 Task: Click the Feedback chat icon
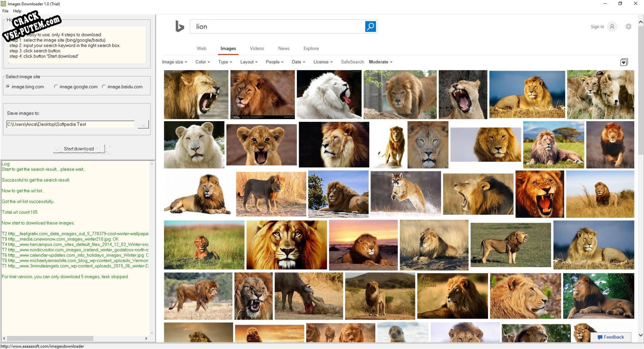(600, 337)
